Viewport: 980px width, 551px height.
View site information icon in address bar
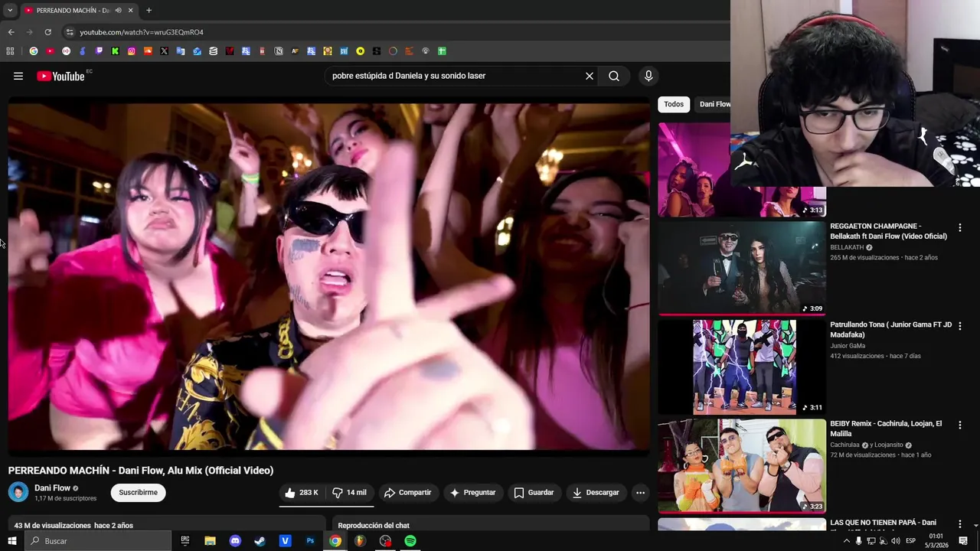(x=70, y=32)
